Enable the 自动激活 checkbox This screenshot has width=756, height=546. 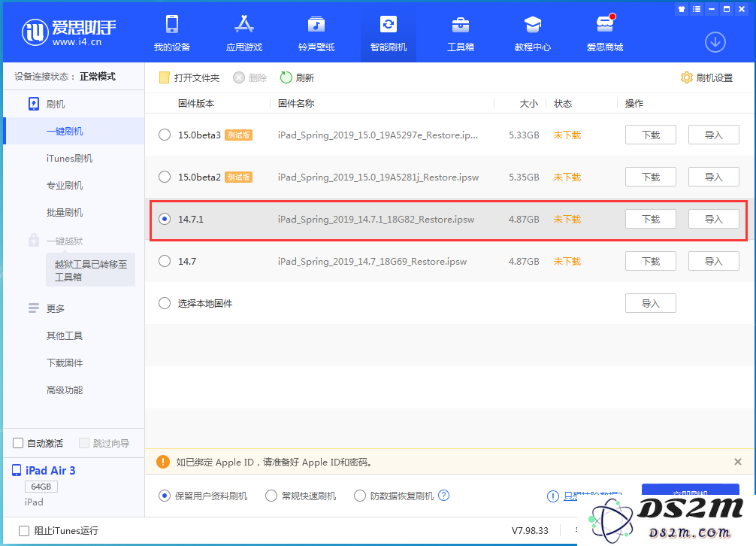(18, 443)
